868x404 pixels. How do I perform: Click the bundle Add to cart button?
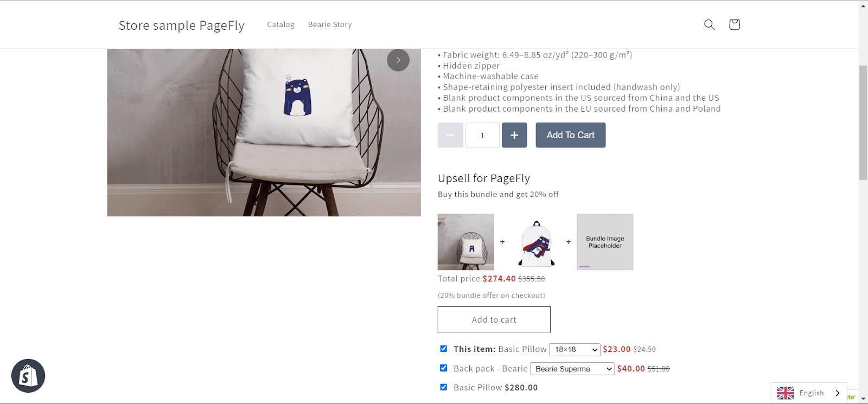(494, 319)
